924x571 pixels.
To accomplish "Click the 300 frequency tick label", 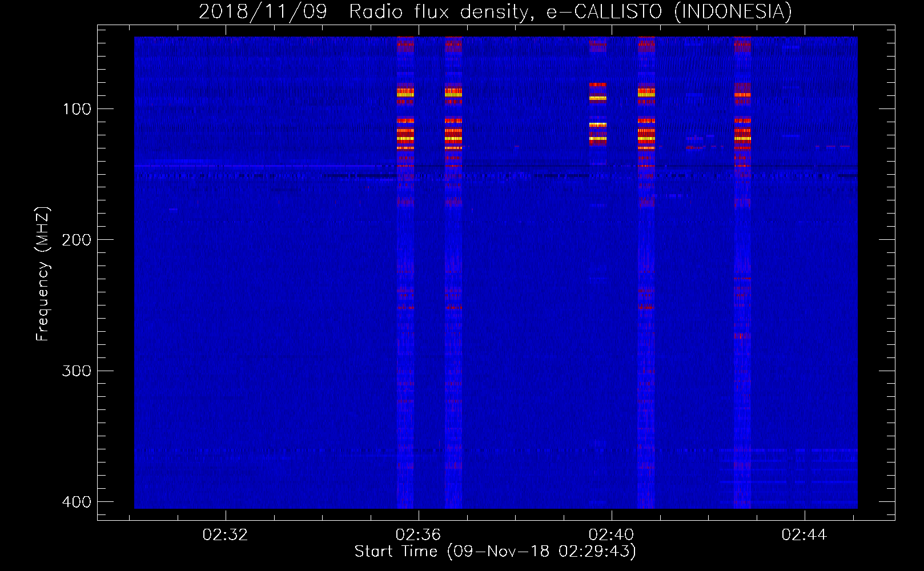I will pyautogui.click(x=77, y=371).
